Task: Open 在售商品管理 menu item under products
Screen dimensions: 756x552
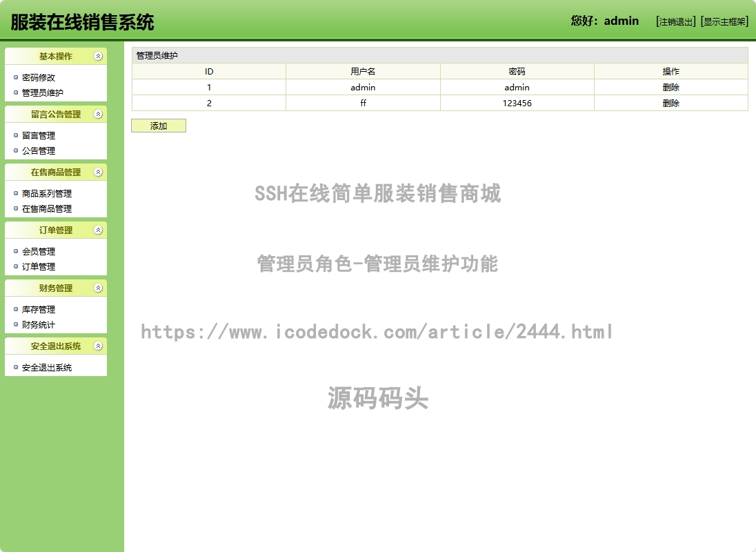Action: [x=47, y=209]
